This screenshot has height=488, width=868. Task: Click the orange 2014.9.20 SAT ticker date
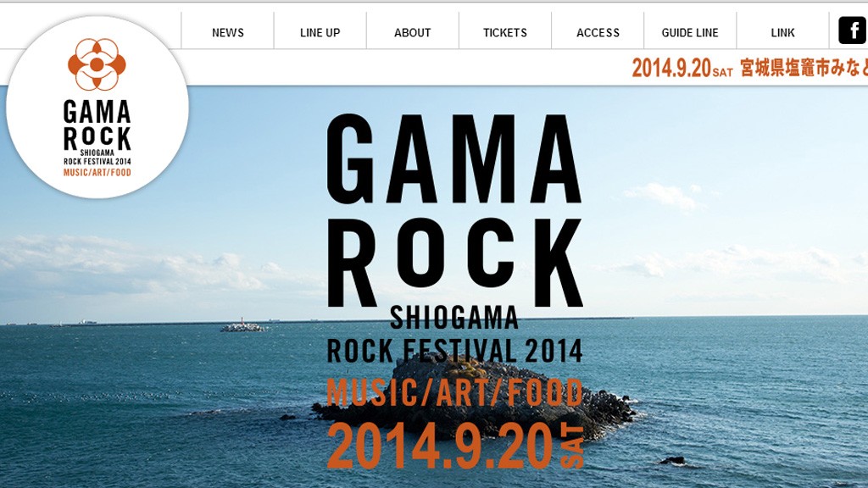(x=682, y=68)
